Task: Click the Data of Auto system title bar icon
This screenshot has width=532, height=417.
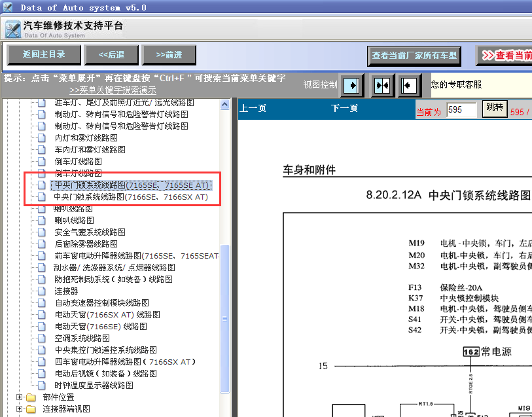Action: tap(7, 7)
